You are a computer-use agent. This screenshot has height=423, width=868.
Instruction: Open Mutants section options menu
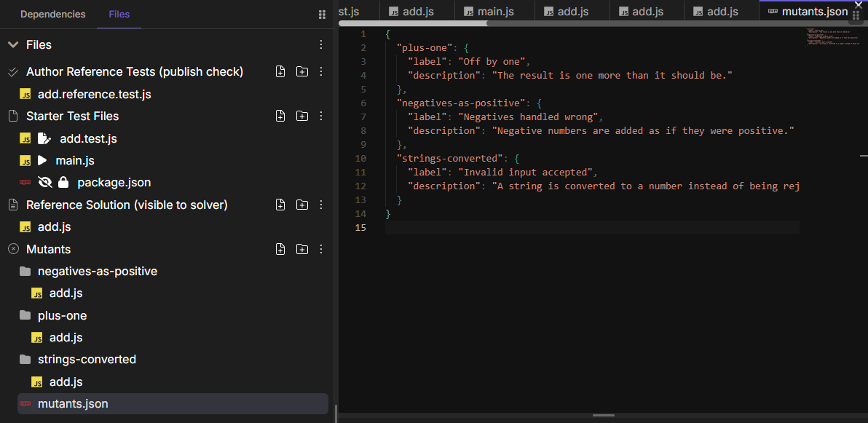click(x=321, y=248)
